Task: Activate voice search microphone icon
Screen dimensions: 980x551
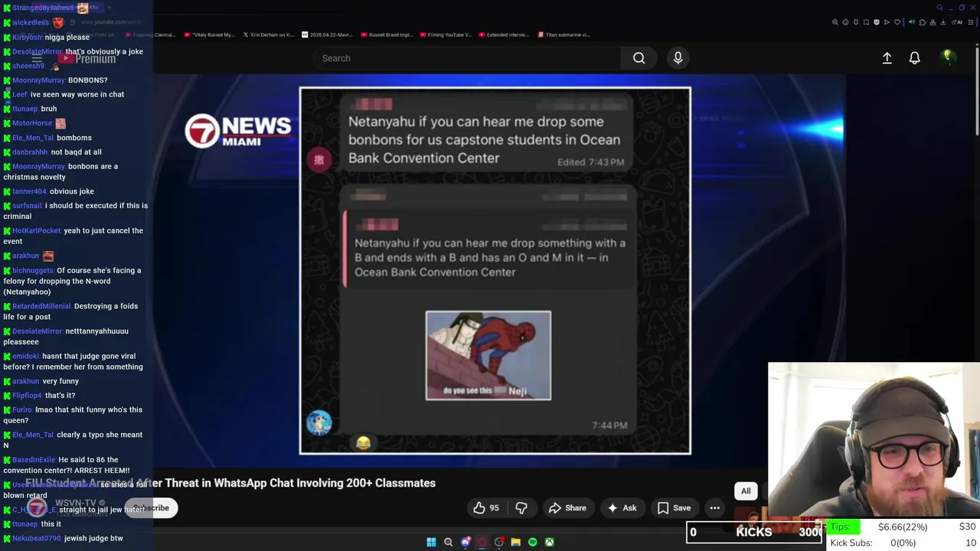Action: point(678,58)
